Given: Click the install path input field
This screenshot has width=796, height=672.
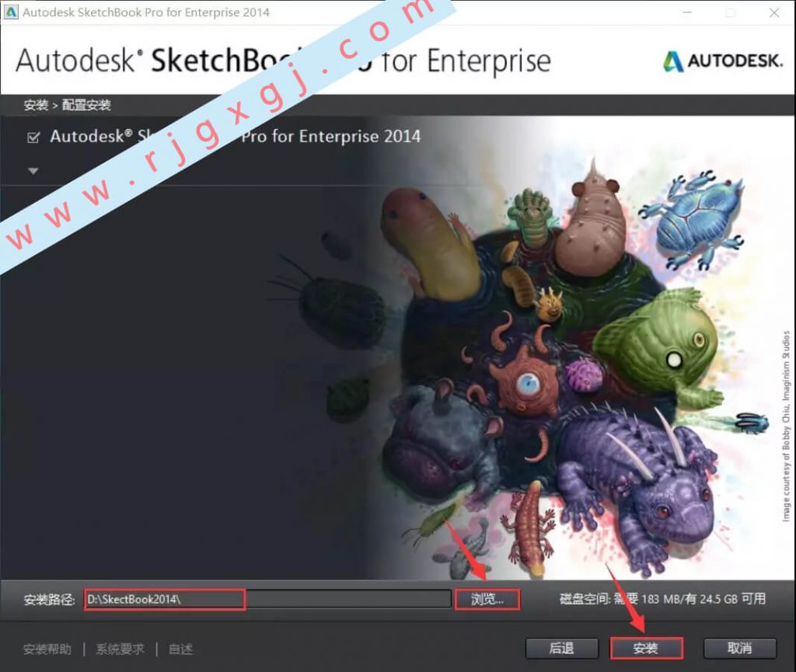Looking at the screenshot, I should point(267,599).
